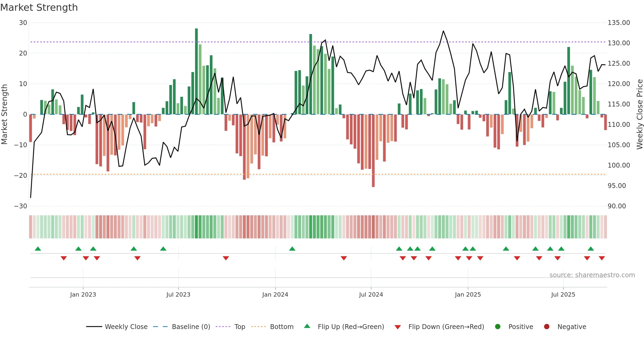Viewport: 644px width, 362px height.
Task: Click the lowest red bar near −24
Action: tap(373, 151)
